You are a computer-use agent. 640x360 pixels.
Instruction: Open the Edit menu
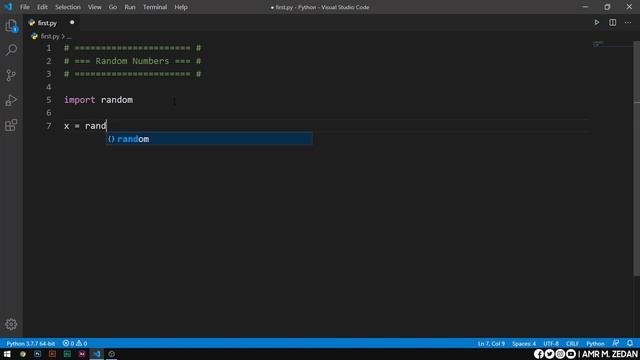[42, 7]
